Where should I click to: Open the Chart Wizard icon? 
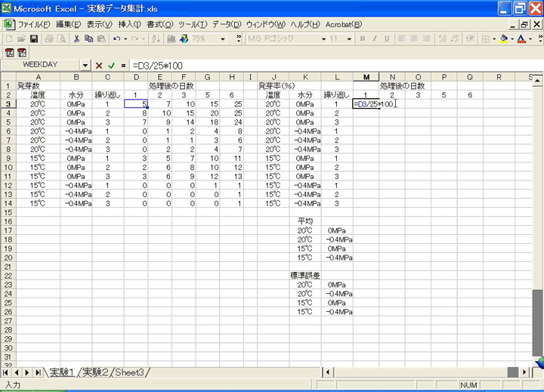[x=172, y=39]
